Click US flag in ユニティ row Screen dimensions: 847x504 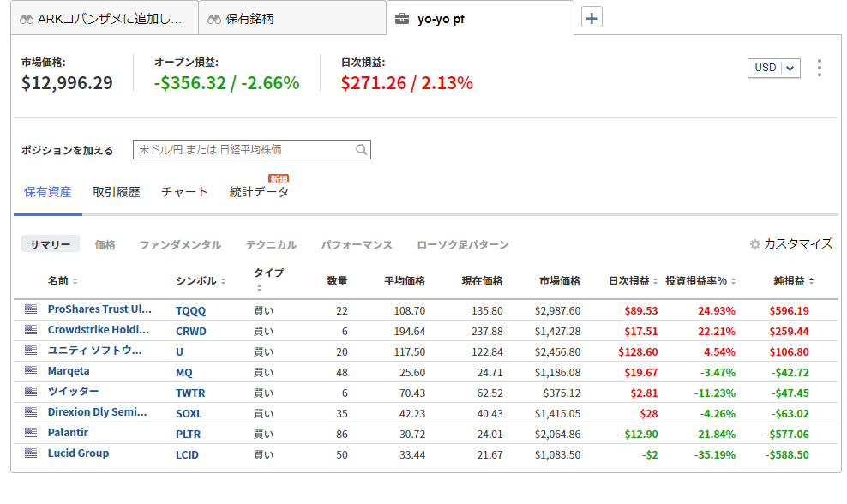[31, 350]
